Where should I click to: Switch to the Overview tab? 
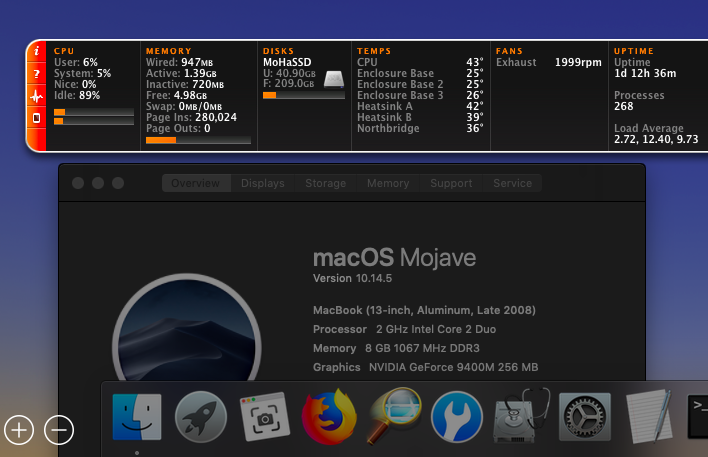click(x=196, y=183)
